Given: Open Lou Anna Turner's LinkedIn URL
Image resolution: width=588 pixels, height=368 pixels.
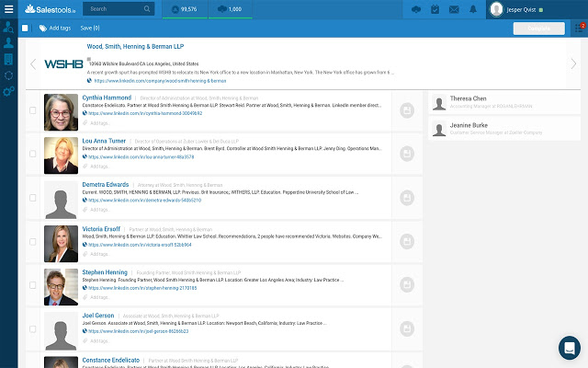Looking at the screenshot, I should (x=141, y=157).
